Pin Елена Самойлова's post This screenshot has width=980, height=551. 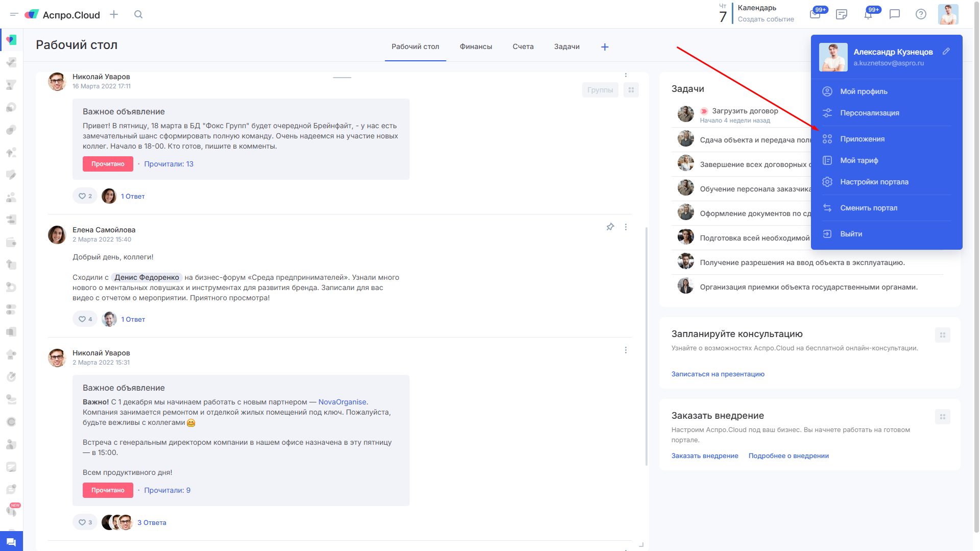pyautogui.click(x=610, y=227)
